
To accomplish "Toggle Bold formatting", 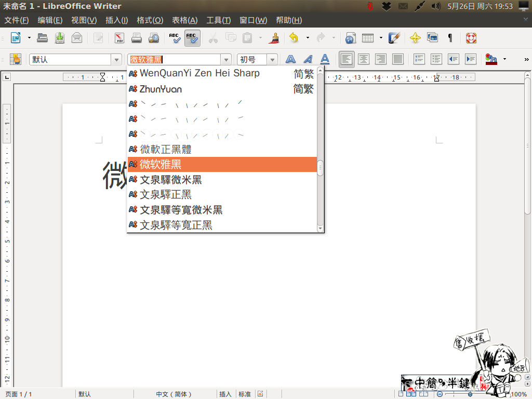I will click(x=290, y=59).
